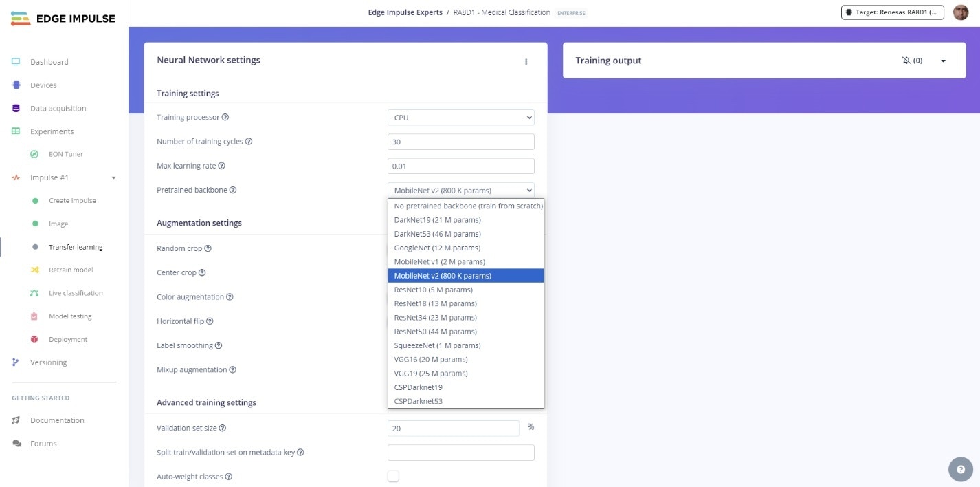The width and height of the screenshot is (980, 487).
Task: Choose CSPDarknet53 option
Action: tap(466, 401)
